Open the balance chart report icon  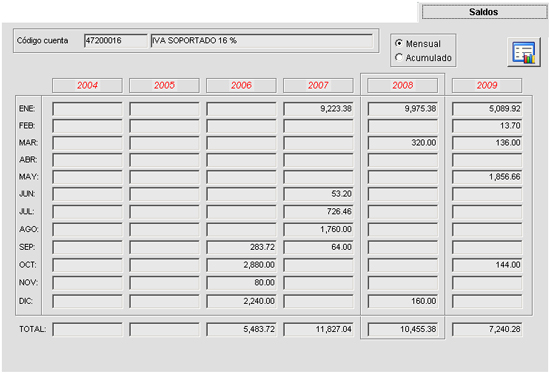(524, 52)
